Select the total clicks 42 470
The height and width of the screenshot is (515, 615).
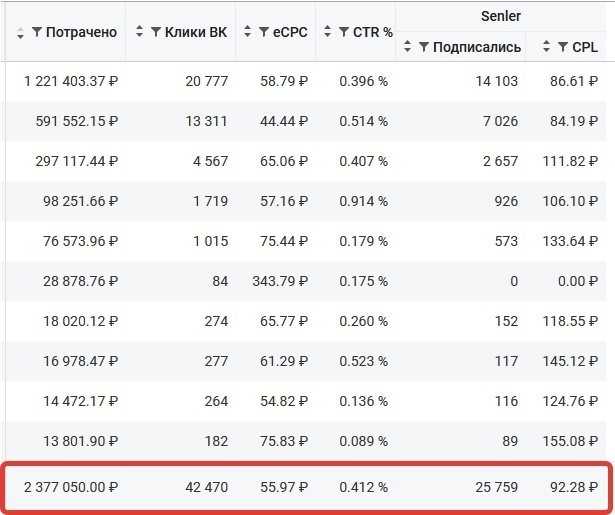coord(207,487)
